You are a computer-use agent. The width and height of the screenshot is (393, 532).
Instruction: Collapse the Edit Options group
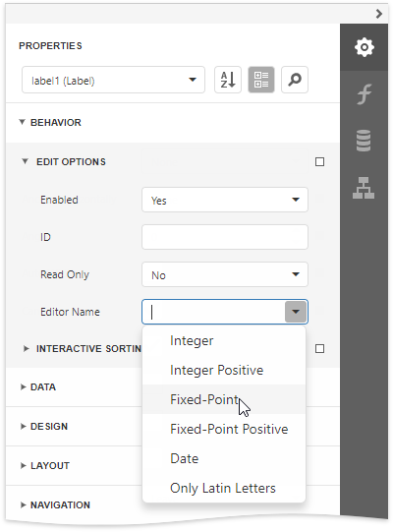coord(26,161)
